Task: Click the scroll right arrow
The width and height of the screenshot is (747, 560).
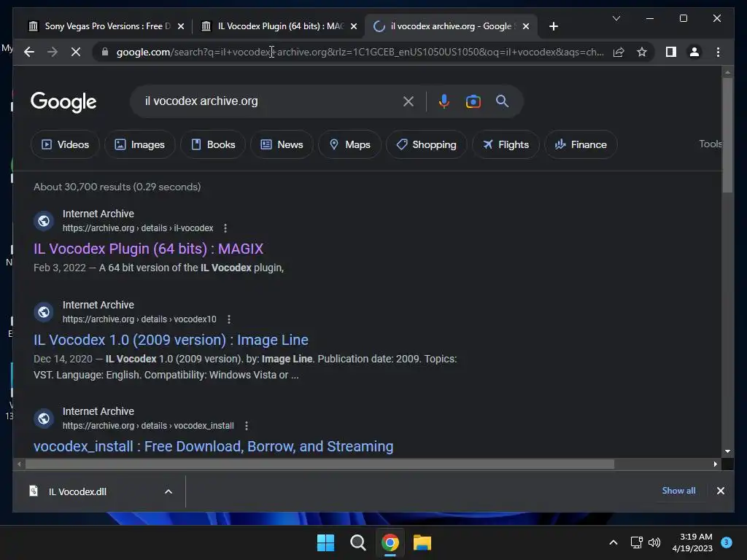Action: [715, 464]
